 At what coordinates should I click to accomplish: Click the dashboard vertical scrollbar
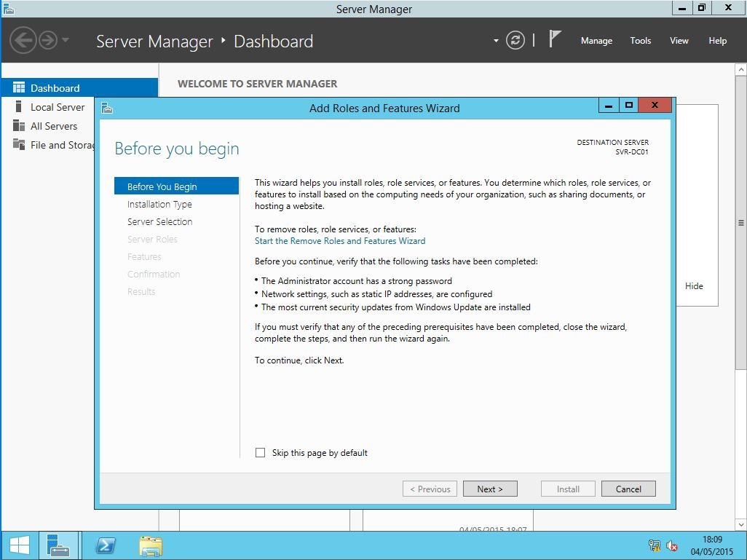[741, 223]
